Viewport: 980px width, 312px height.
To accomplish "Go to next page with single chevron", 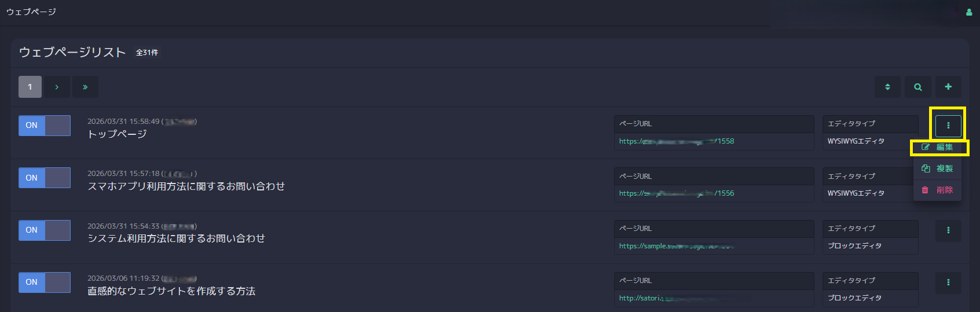I will (x=57, y=87).
